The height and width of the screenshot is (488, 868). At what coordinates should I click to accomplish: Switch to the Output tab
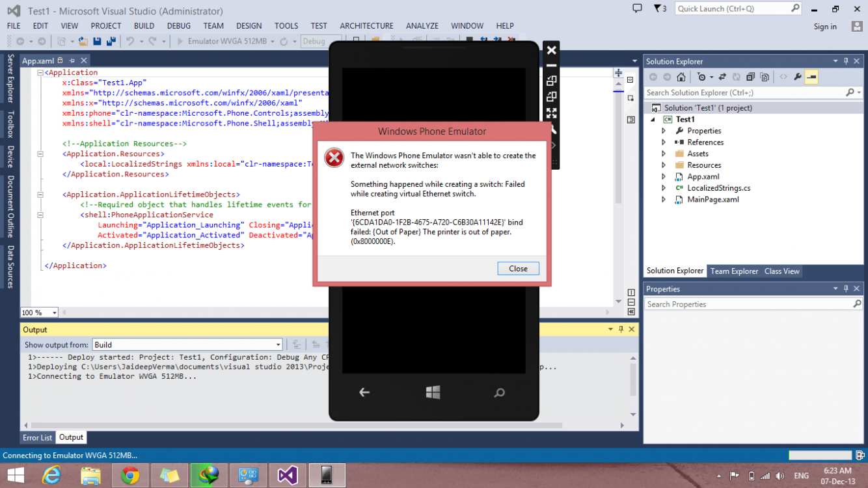pyautogui.click(x=71, y=438)
